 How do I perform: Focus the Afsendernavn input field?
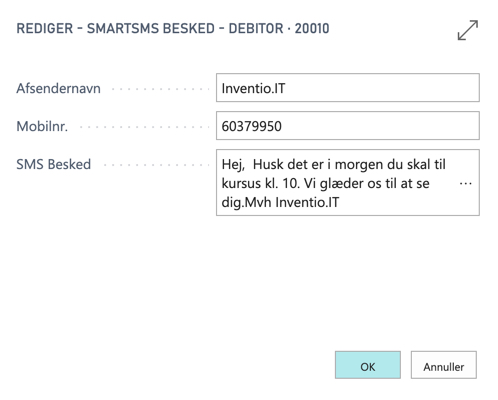pos(348,88)
